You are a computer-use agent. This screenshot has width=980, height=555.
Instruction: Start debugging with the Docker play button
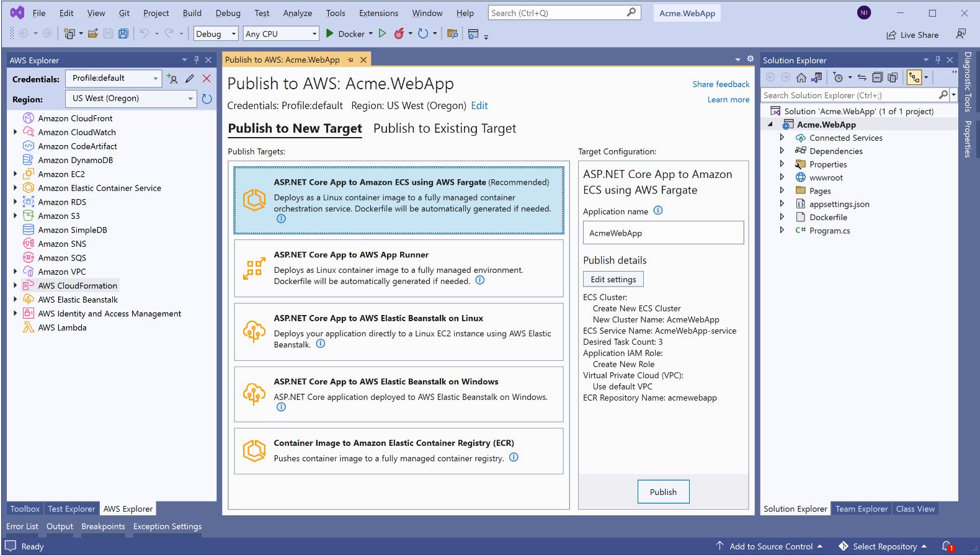330,33
